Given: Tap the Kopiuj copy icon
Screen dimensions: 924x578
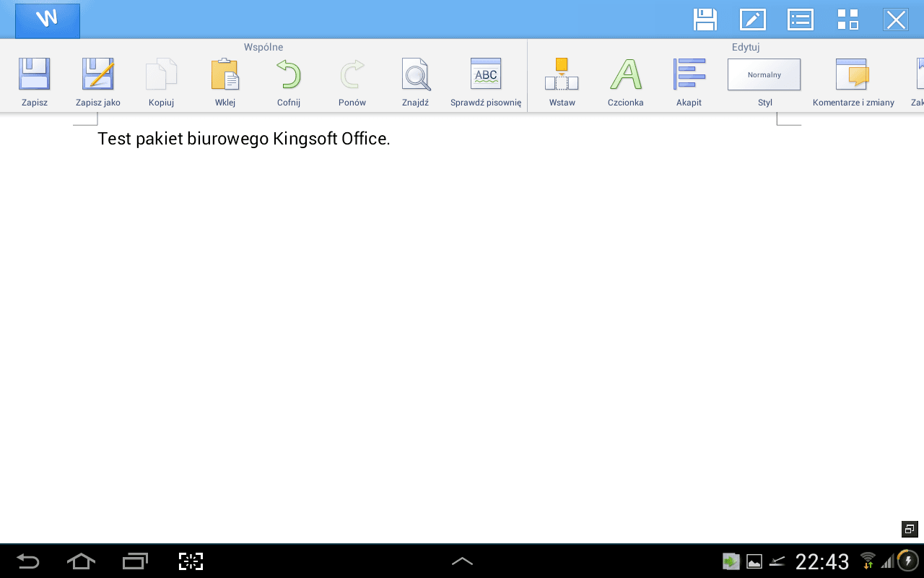Looking at the screenshot, I should [x=161, y=82].
